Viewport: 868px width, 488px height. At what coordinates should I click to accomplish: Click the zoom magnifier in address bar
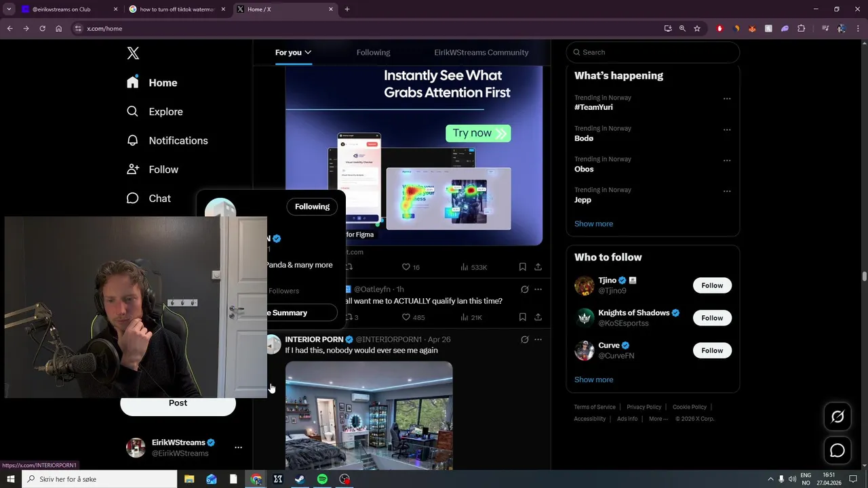(x=682, y=28)
